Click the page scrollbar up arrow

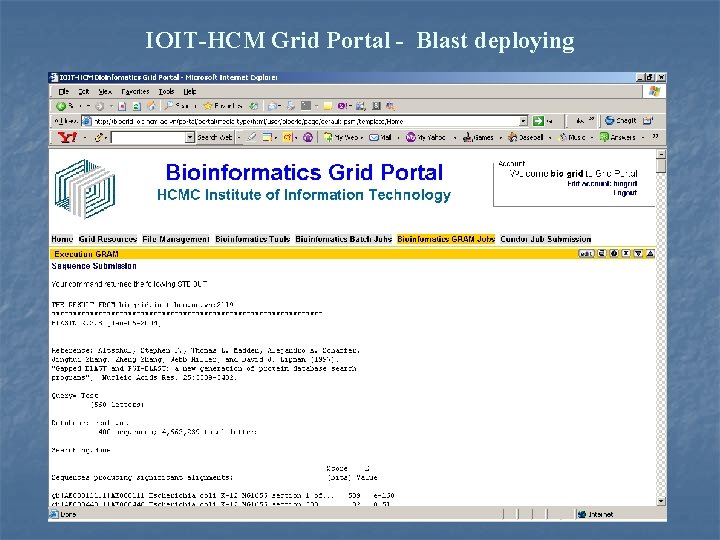[x=661, y=154]
